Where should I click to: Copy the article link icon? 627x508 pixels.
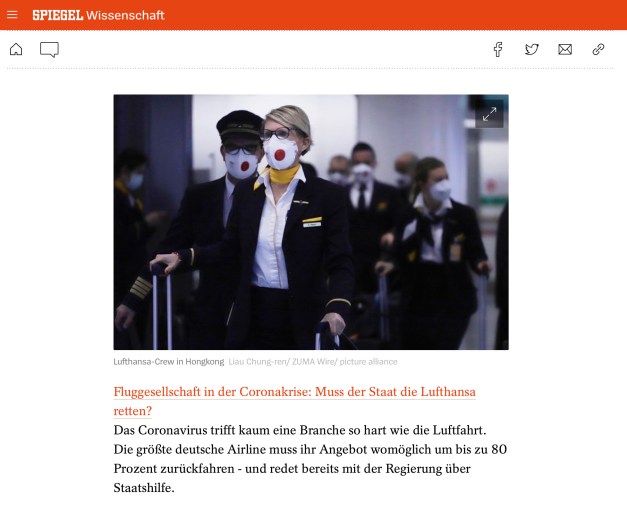click(x=598, y=50)
